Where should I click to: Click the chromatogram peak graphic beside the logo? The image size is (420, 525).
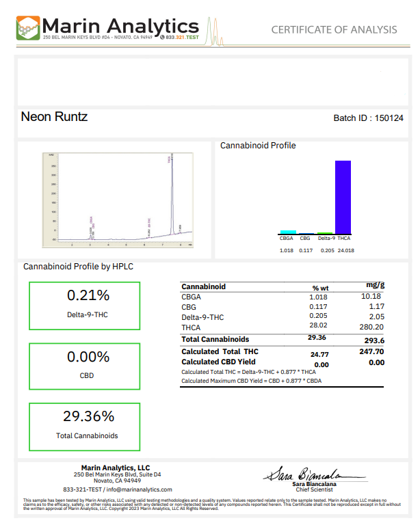(x=215, y=31)
